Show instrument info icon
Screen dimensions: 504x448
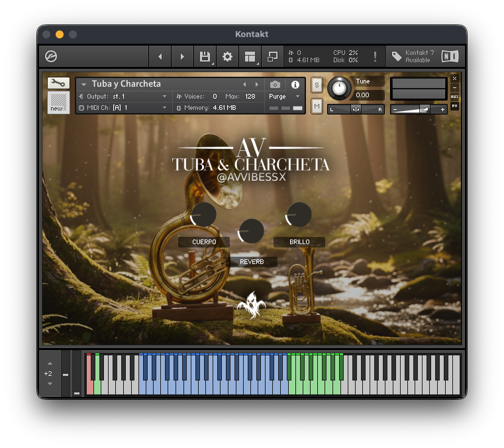point(295,85)
